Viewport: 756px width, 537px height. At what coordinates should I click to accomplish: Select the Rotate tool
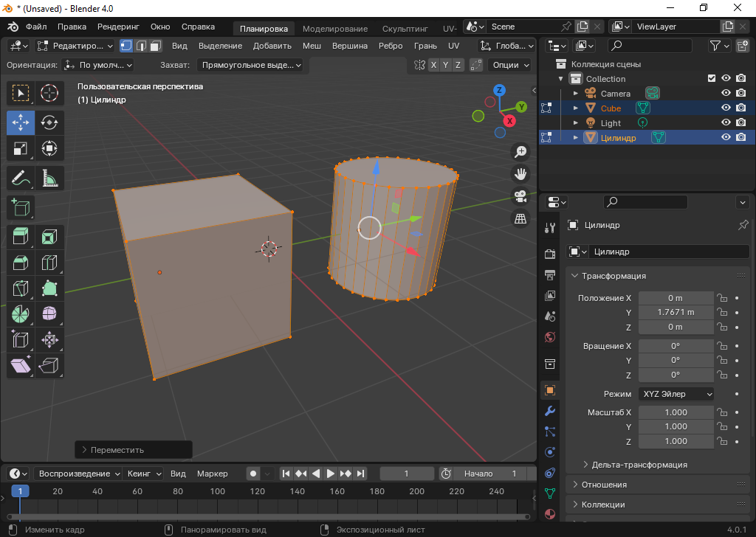[49, 122]
